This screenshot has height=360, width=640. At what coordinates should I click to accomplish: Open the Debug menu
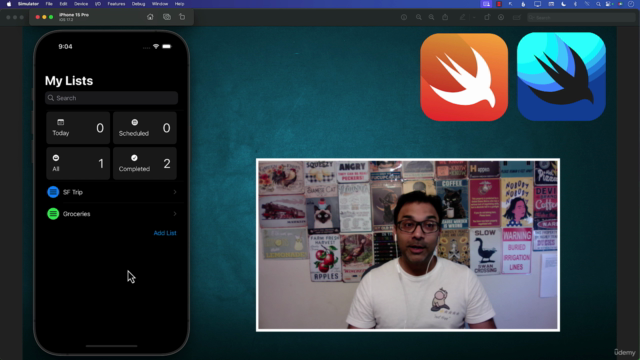138,4
